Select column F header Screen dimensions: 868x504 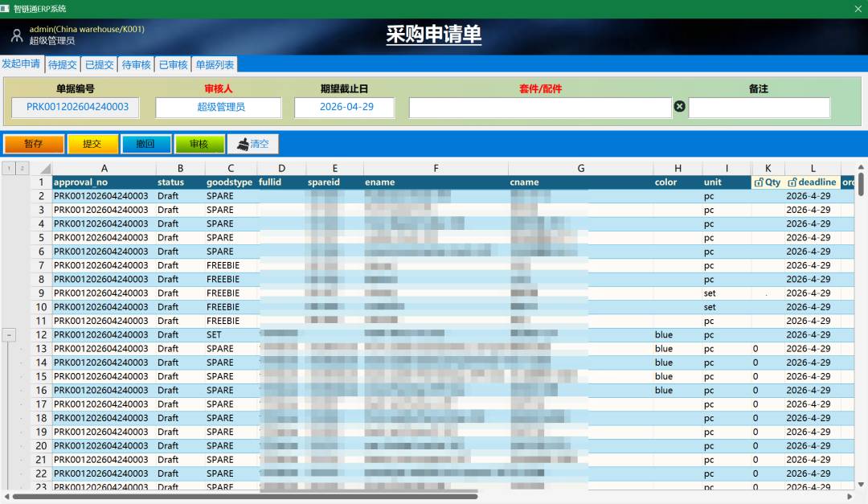436,168
